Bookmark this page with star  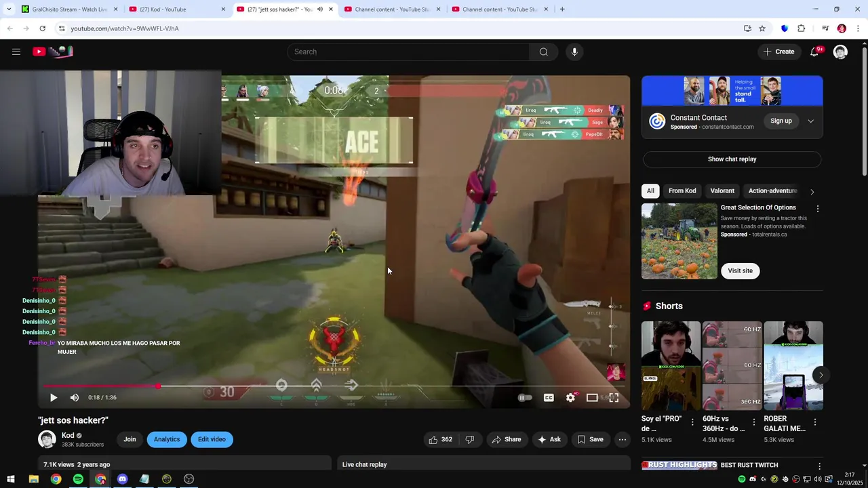click(x=762, y=28)
